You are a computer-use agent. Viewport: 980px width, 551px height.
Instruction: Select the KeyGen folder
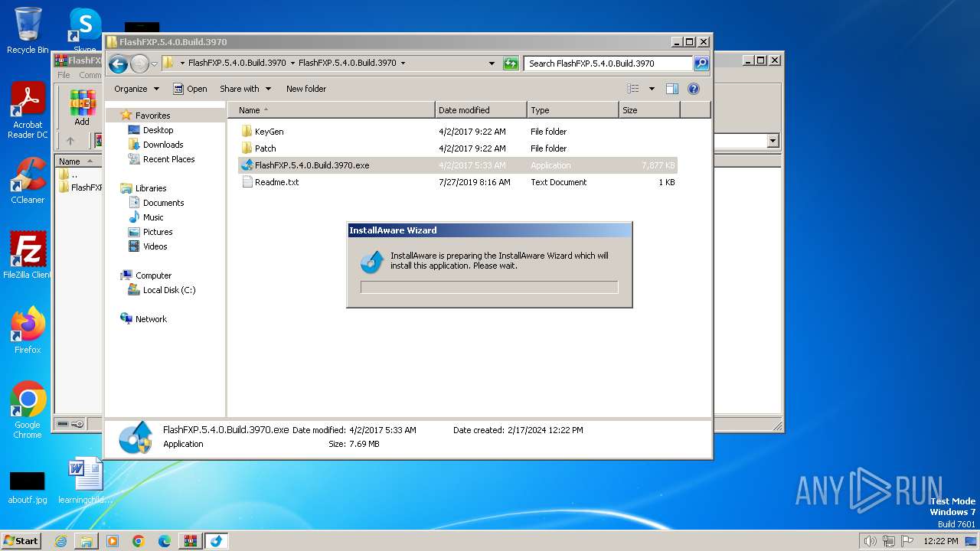tap(269, 132)
